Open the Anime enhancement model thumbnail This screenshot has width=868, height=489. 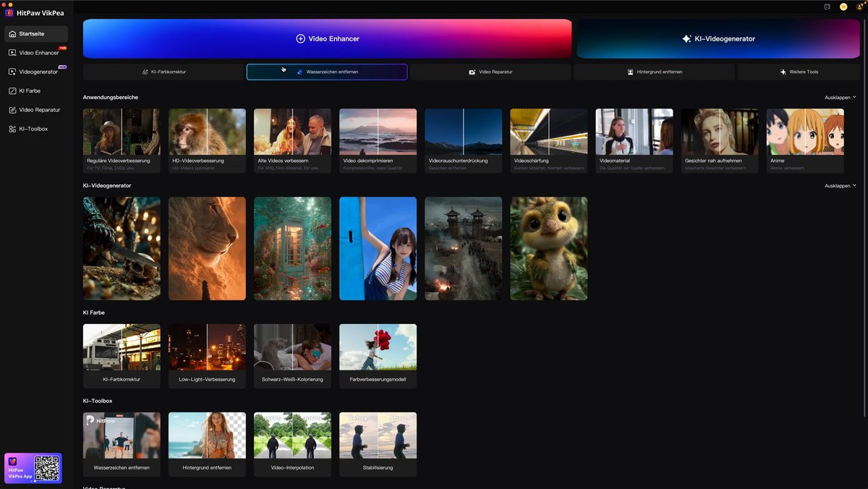tap(805, 141)
